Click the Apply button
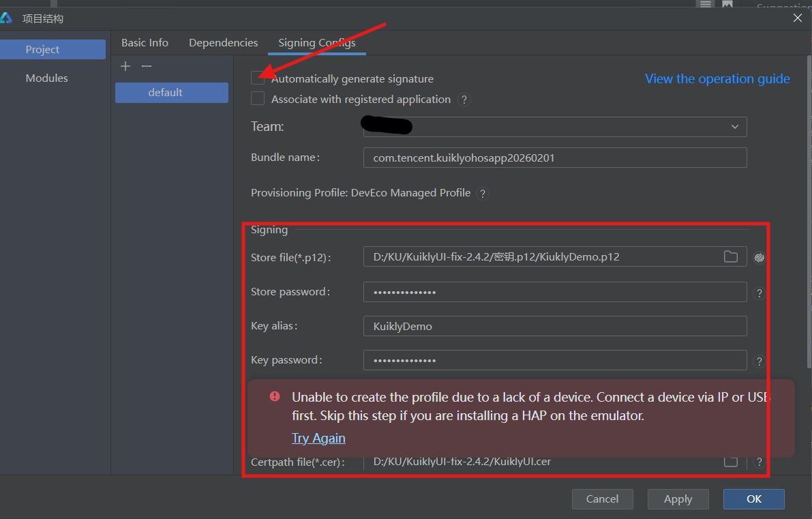The width and height of the screenshot is (812, 519). click(x=678, y=499)
